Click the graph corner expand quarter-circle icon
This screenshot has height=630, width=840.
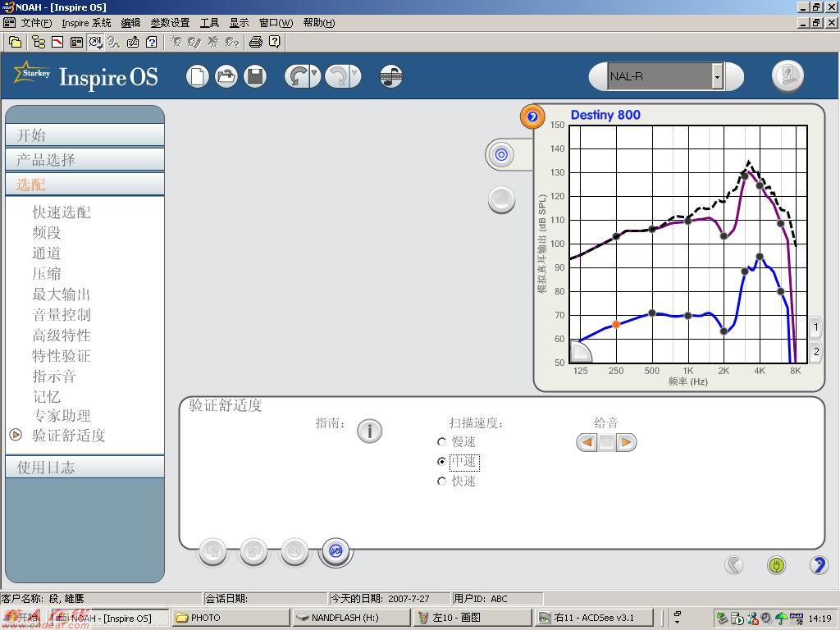pos(580,352)
